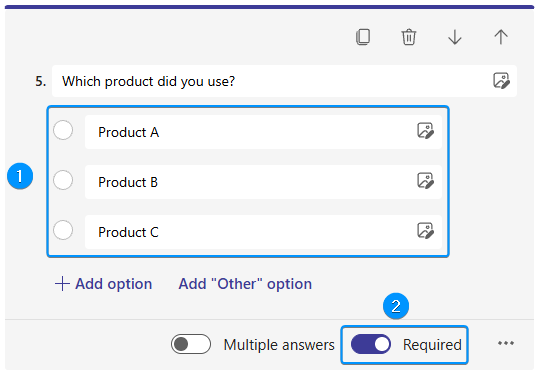The image size is (539, 374).
Task: Select the Product C radio button
Action: [63, 230]
